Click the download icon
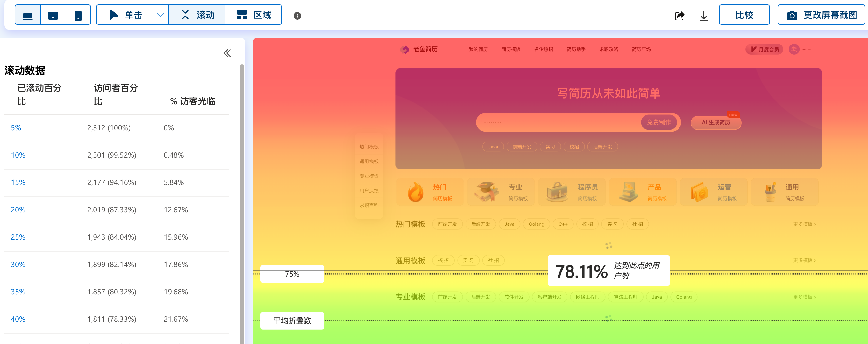The image size is (868, 344). (703, 16)
